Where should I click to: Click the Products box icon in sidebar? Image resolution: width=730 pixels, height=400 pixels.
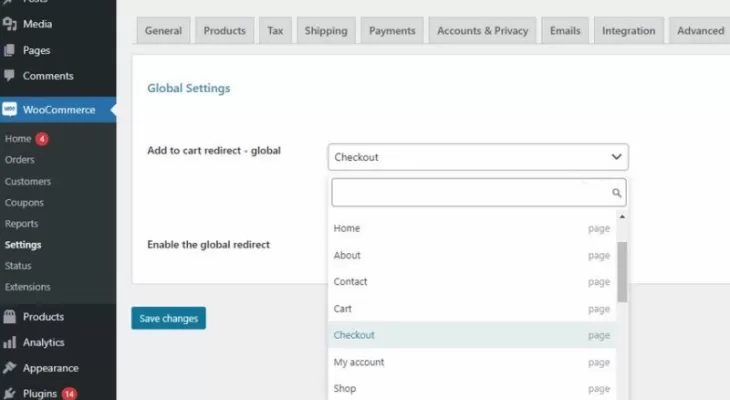9,317
